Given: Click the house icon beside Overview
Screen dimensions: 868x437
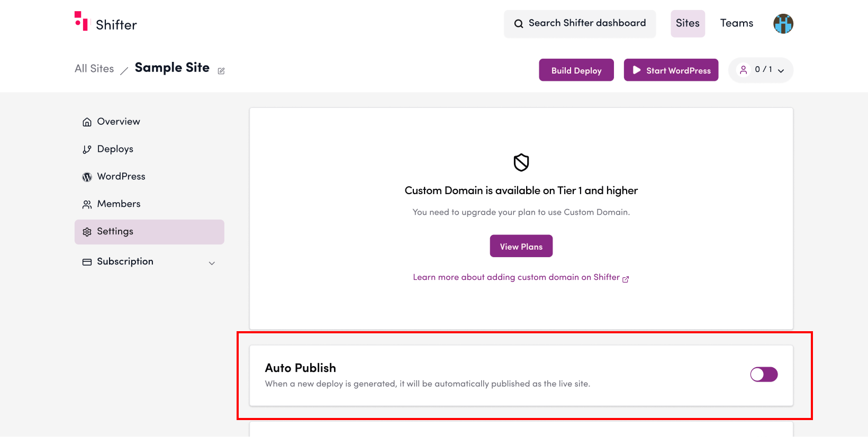Looking at the screenshot, I should pos(87,122).
